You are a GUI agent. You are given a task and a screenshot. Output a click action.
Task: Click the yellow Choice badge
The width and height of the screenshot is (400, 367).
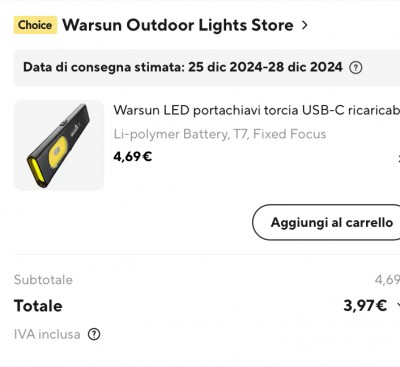point(35,25)
